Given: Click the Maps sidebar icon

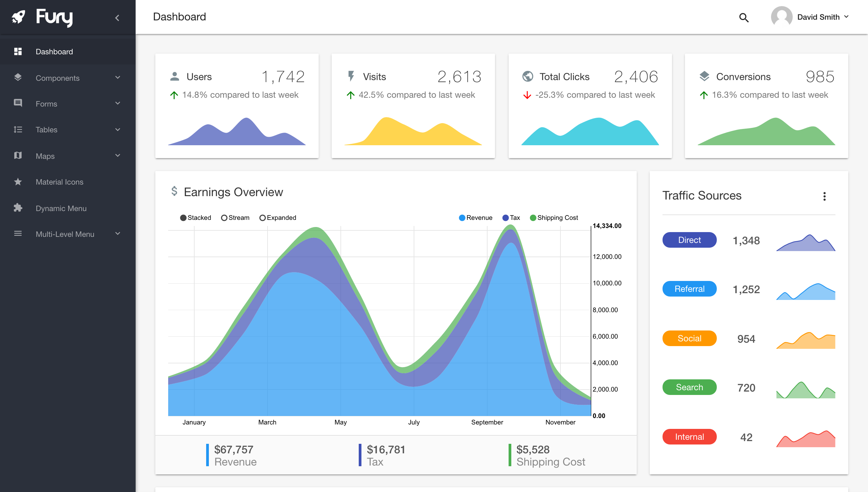Looking at the screenshot, I should pos(18,156).
